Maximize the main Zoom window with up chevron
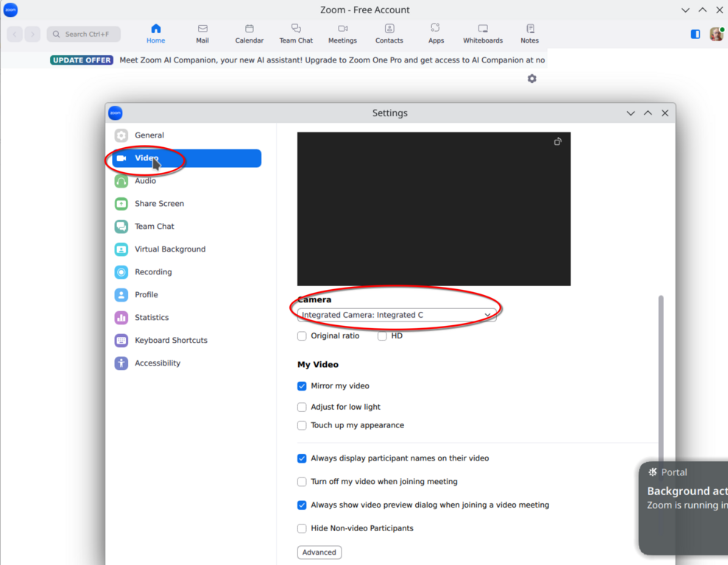728x565 pixels. tap(702, 10)
